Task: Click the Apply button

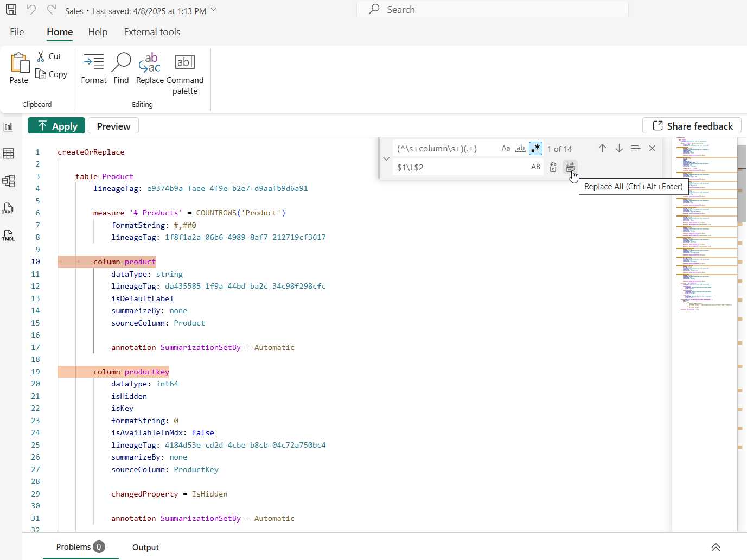Action: pos(56,125)
